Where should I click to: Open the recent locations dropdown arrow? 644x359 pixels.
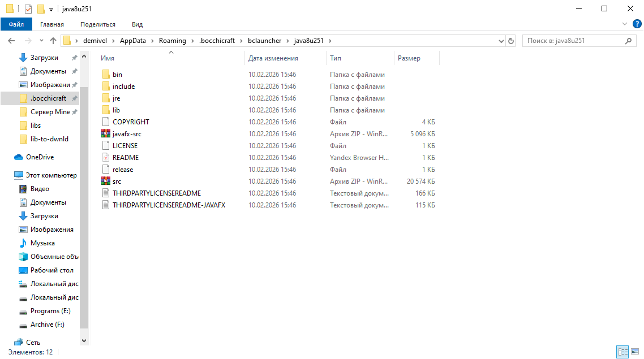(x=41, y=41)
